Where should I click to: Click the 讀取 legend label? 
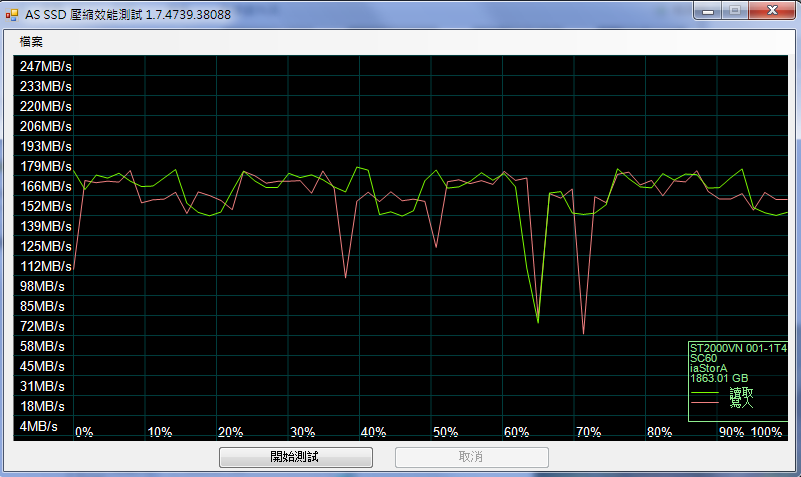pos(741,393)
